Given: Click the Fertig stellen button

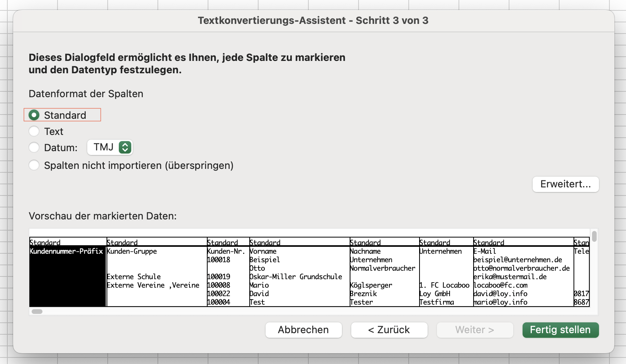Looking at the screenshot, I should [x=560, y=330].
